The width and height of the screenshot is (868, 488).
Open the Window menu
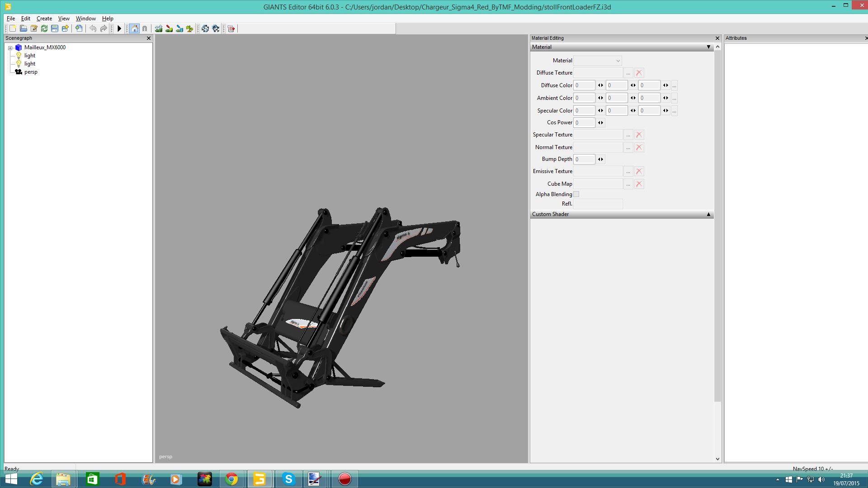click(x=85, y=19)
